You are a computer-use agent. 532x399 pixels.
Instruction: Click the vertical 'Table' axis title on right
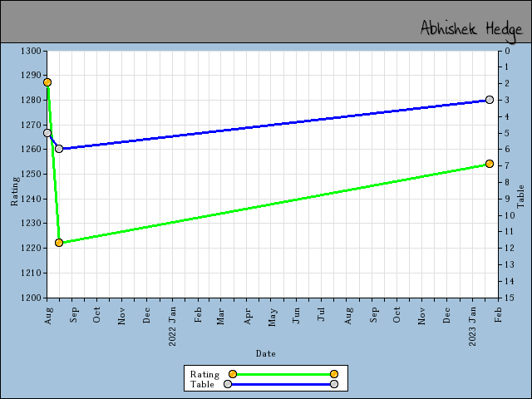click(520, 196)
